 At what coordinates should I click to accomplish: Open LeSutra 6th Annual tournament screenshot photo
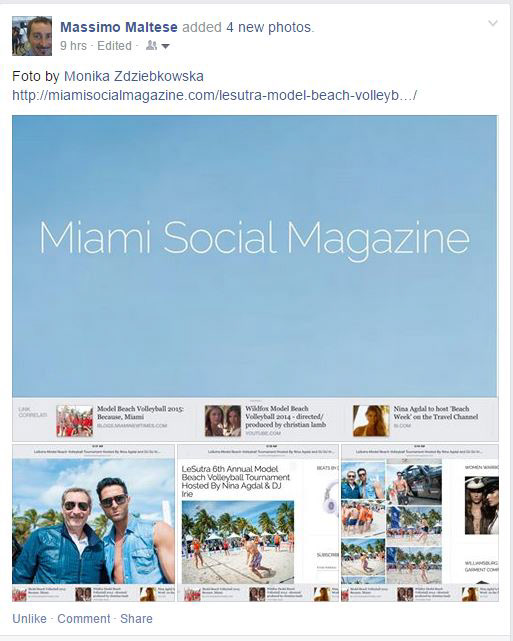[x=258, y=522]
